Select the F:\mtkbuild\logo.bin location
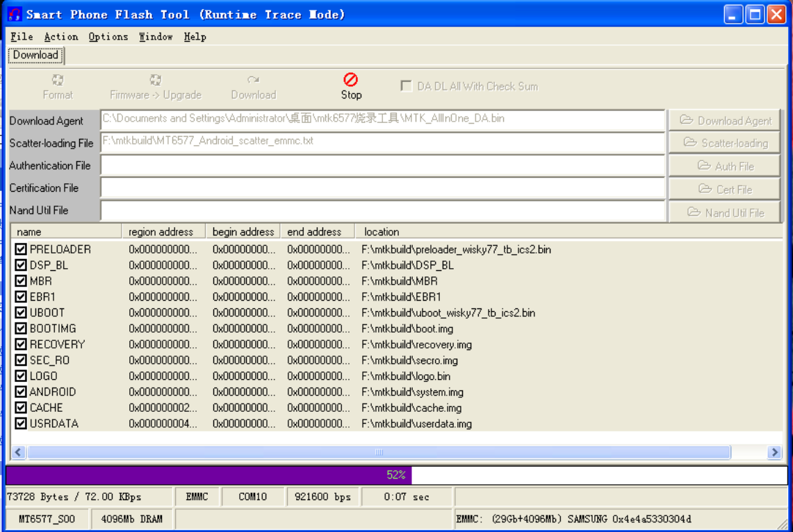 [x=406, y=376]
